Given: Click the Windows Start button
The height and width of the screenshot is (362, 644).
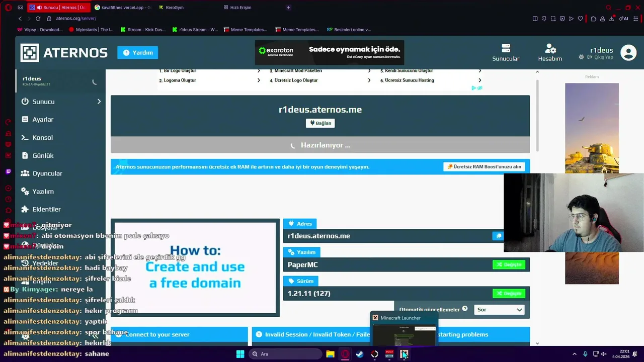Looking at the screenshot, I should point(240,354).
